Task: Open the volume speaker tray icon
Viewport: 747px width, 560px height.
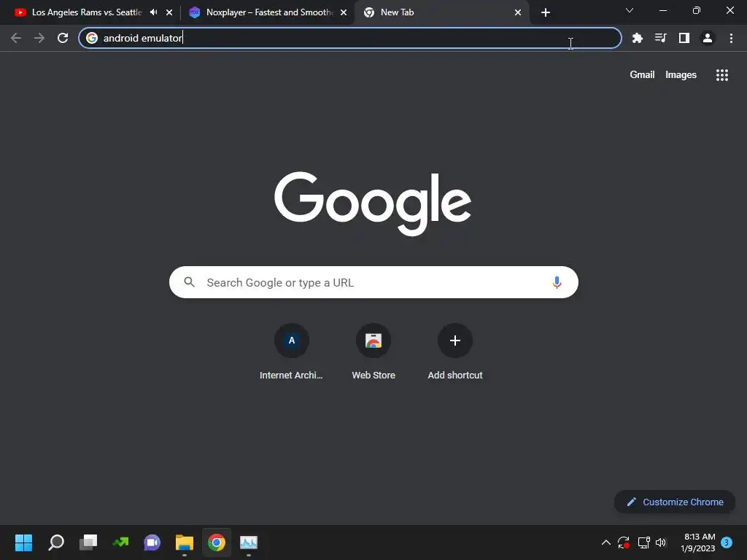Action: 661,542
